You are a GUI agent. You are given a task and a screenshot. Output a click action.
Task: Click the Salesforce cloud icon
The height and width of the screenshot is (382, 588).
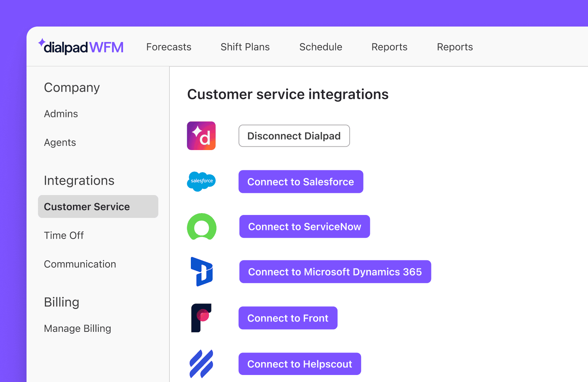pyautogui.click(x=201, y=181)
